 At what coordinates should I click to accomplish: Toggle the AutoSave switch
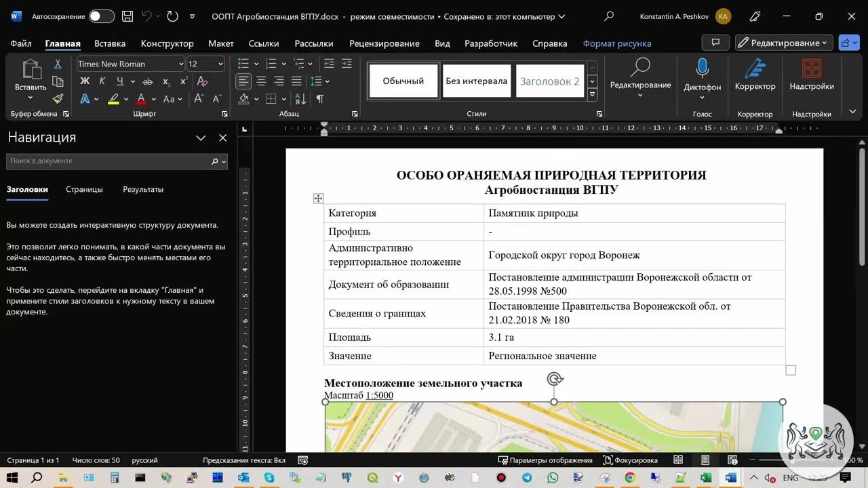[x=102, y=16]
